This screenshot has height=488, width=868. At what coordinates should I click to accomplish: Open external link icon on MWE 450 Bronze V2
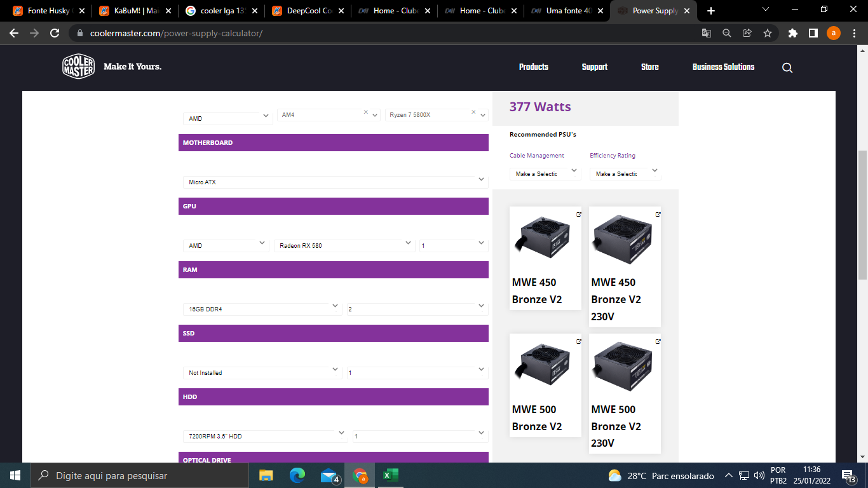pos(579,214)
